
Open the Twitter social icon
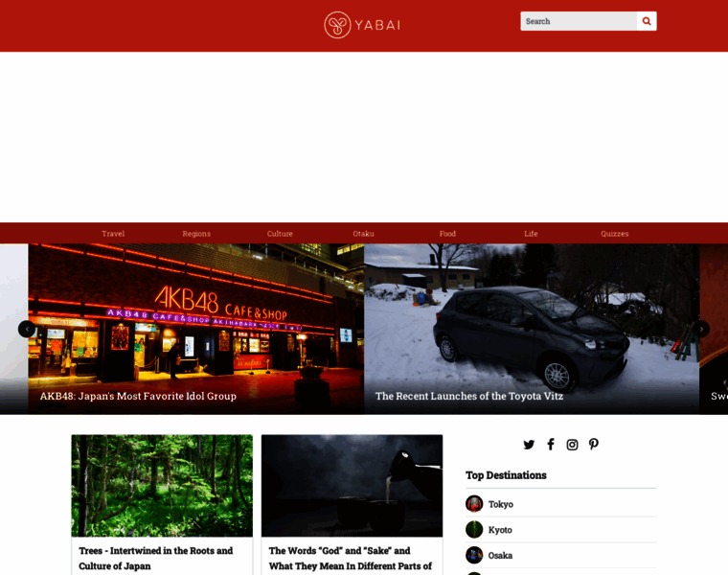click(x=529, y=445)
